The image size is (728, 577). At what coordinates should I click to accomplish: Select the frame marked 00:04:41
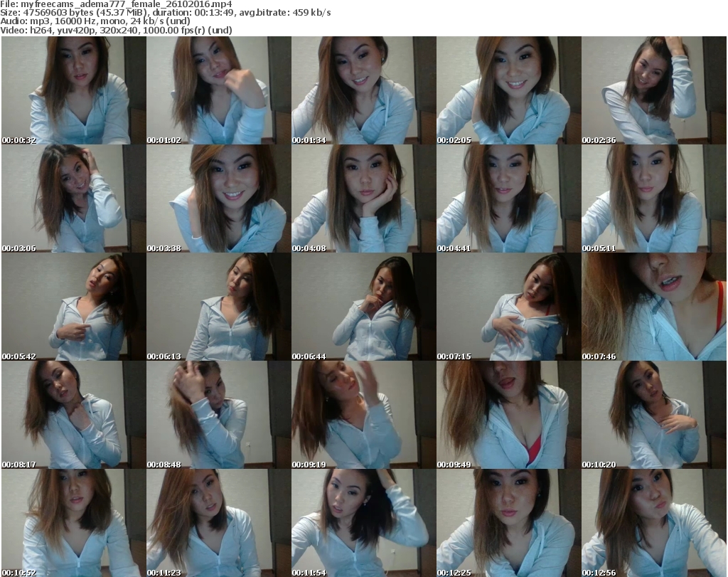tap(508, 198)
